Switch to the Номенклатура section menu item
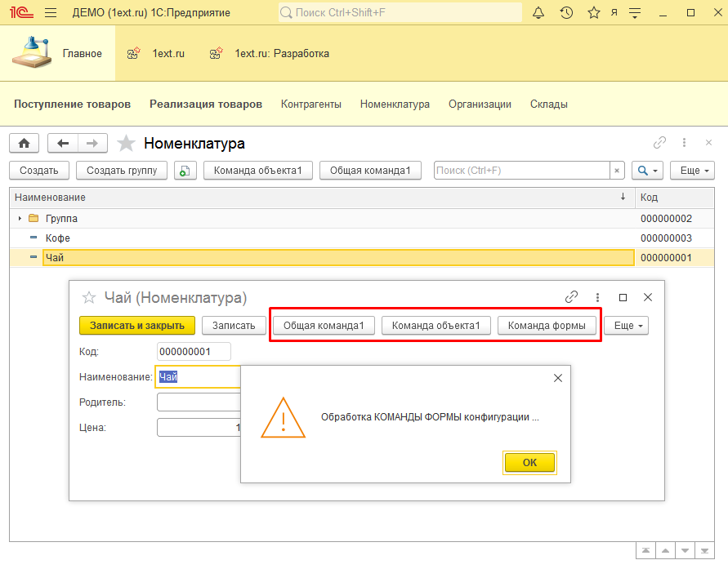Image resolution: width=728 pixels, height=569 pixels. [x=395, y=104]
